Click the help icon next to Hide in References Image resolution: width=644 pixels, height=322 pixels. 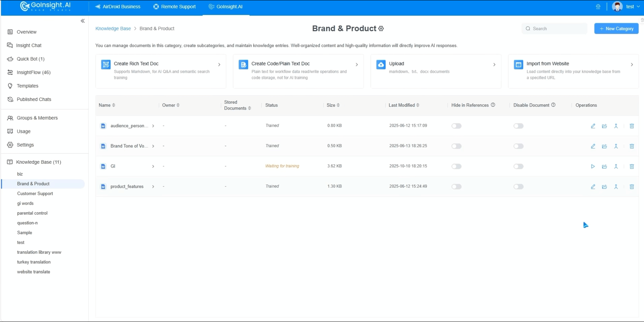[x=493, y=105]
